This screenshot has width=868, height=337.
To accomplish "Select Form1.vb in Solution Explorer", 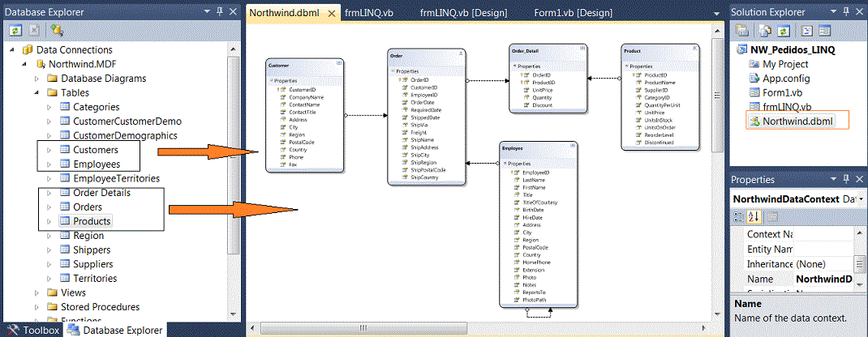I will [784, 93].
